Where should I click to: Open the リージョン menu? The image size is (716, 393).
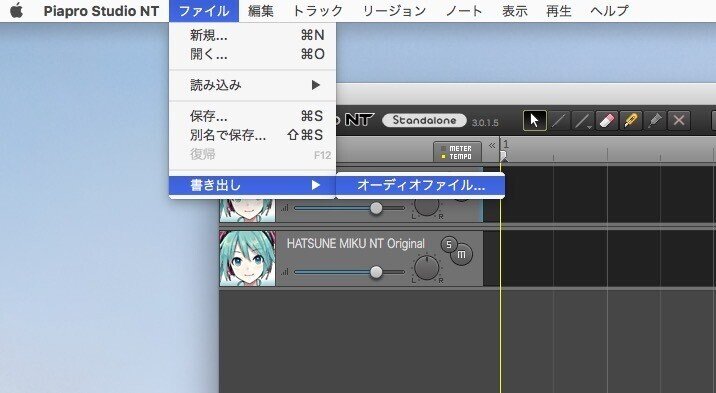tap(394, 10)
